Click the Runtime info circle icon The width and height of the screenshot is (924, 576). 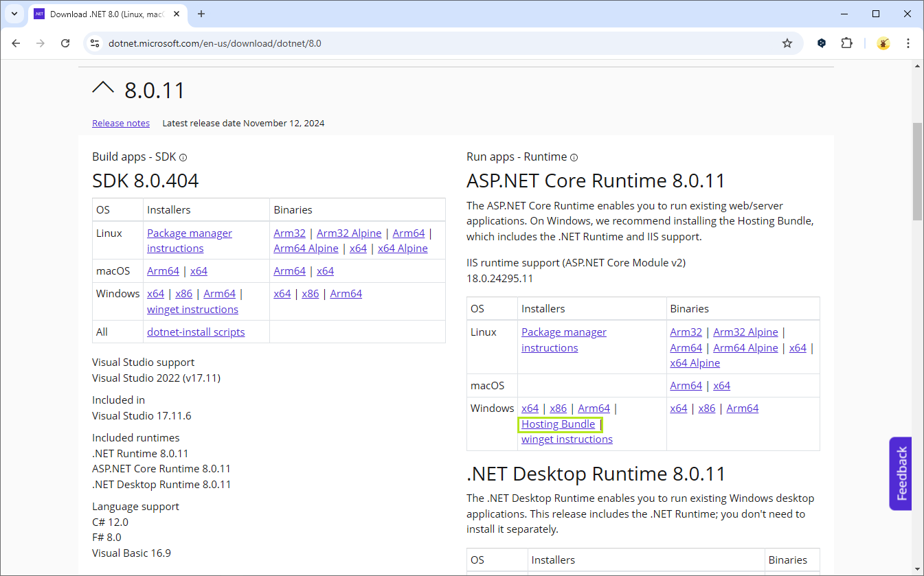click(x=574, y=157)
